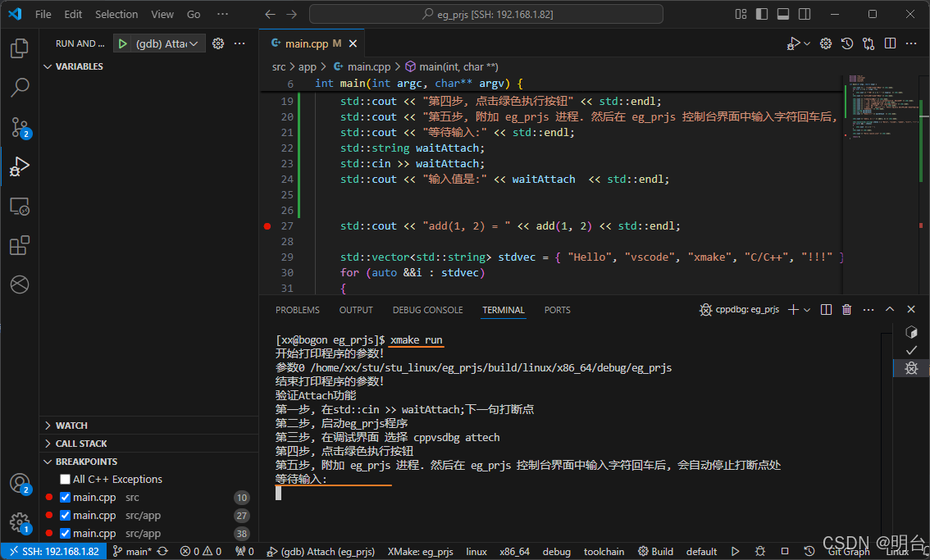
Task: Open editor more actions ellipsis
Action: click(x=912, y=43)
